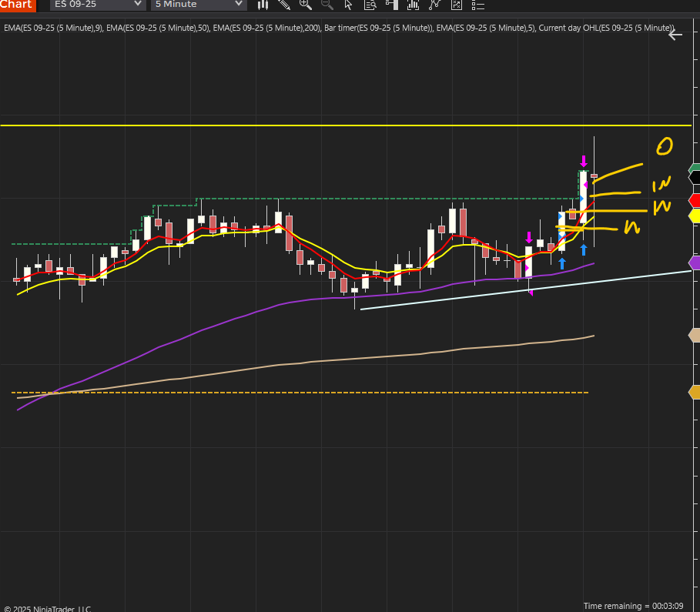Image resolution: width=700 pixels, height=612 pixels.
Task: Select the yellow horizontal line at top
Action: click(x=346, y=125)
